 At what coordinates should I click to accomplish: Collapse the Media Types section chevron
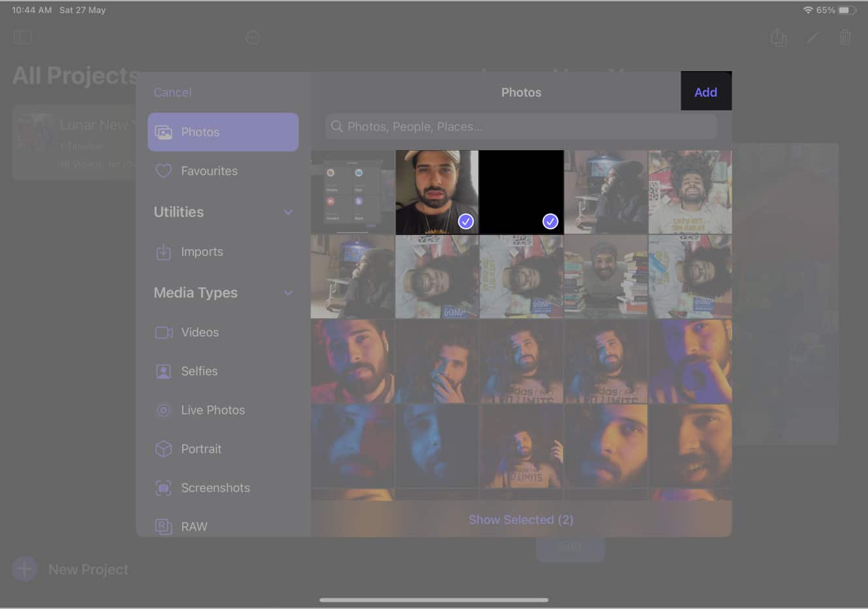click(x=288, y=293)
